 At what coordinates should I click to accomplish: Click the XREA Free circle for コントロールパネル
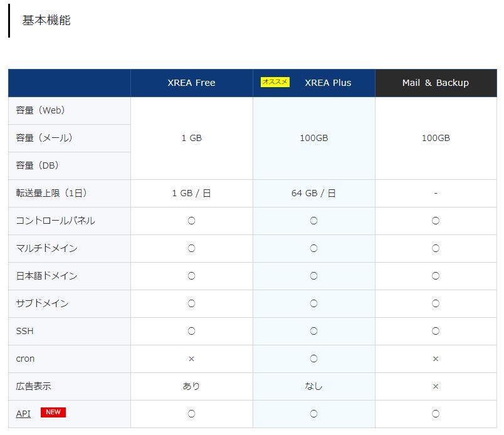(x=192, y=221)
